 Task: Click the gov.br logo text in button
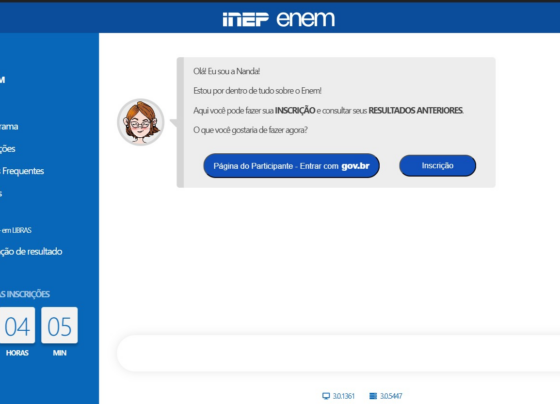click(x=355, y=166)
